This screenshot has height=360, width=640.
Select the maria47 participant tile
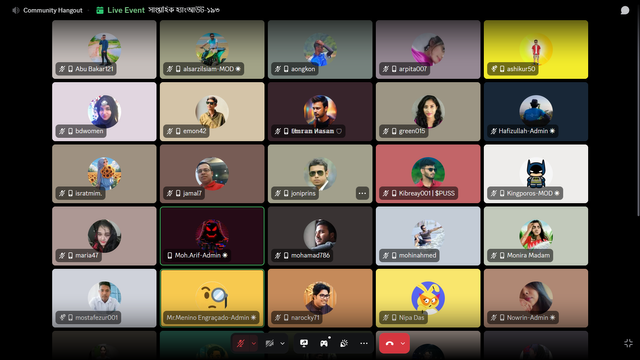104,236
